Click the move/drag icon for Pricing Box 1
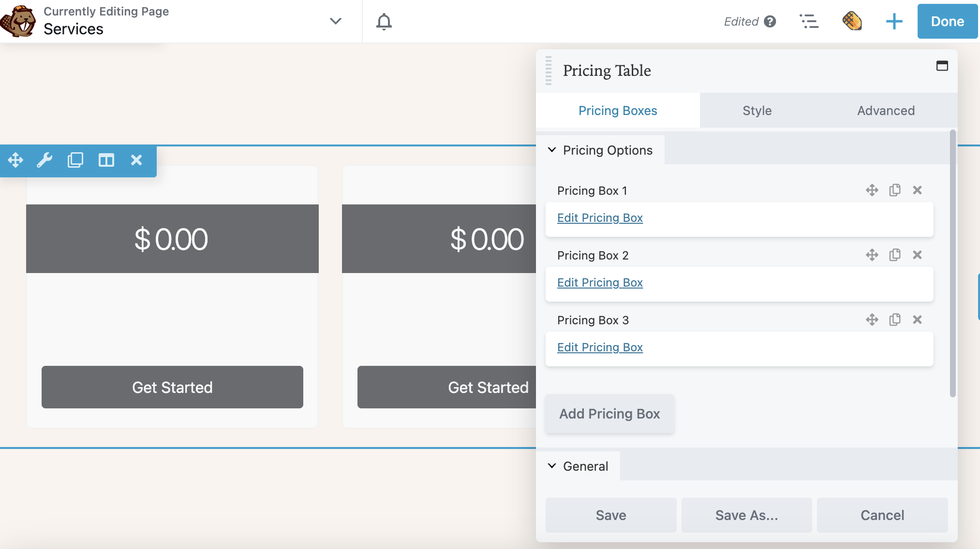 click(x=872, y=190)
